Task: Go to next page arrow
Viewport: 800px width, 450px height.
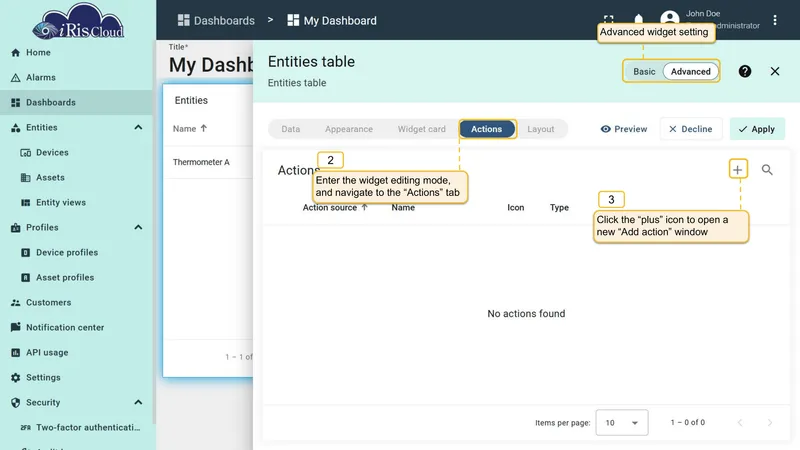Action: [x=769, y=422]
